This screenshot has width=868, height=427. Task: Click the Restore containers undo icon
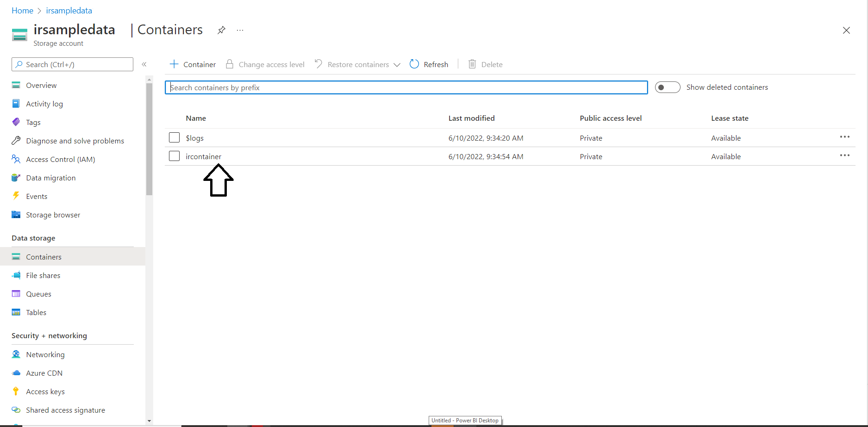[x=318, y=64]
